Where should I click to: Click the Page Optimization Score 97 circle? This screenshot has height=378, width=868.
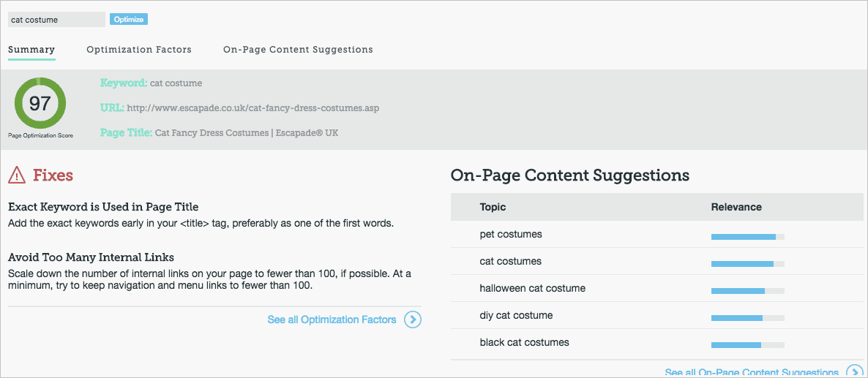[x=40, y=104]
